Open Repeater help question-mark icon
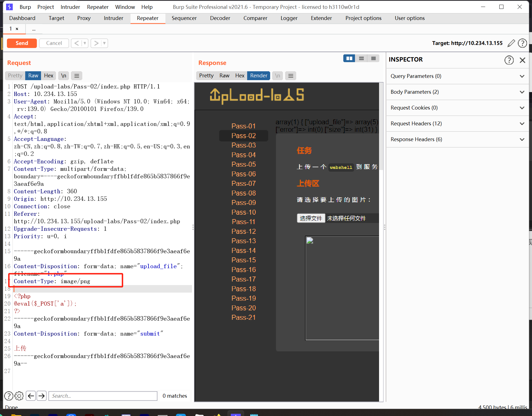The height and width of the screenshot is (416, 532). coord(522,43)
